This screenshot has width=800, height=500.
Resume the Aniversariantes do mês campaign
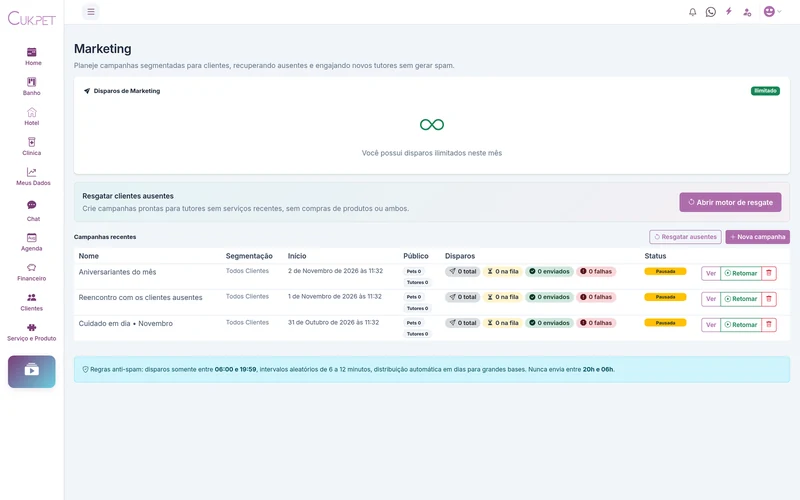(x=741, y=273)
